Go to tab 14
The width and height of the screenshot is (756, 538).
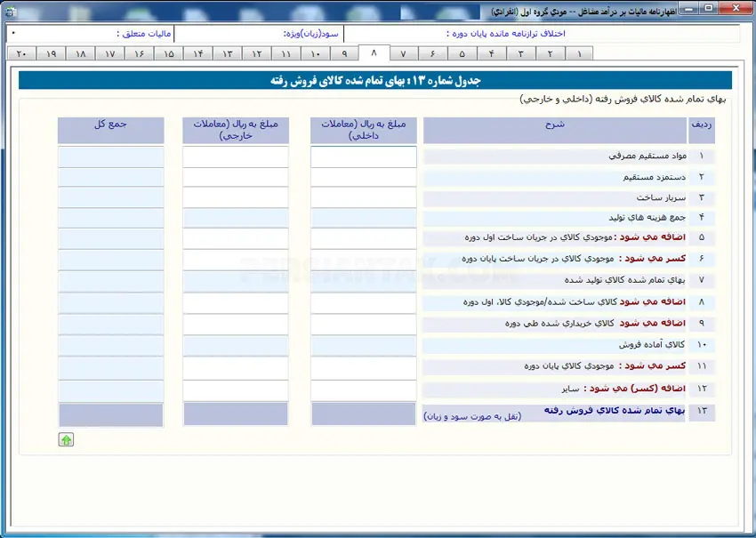pos(197,53)
